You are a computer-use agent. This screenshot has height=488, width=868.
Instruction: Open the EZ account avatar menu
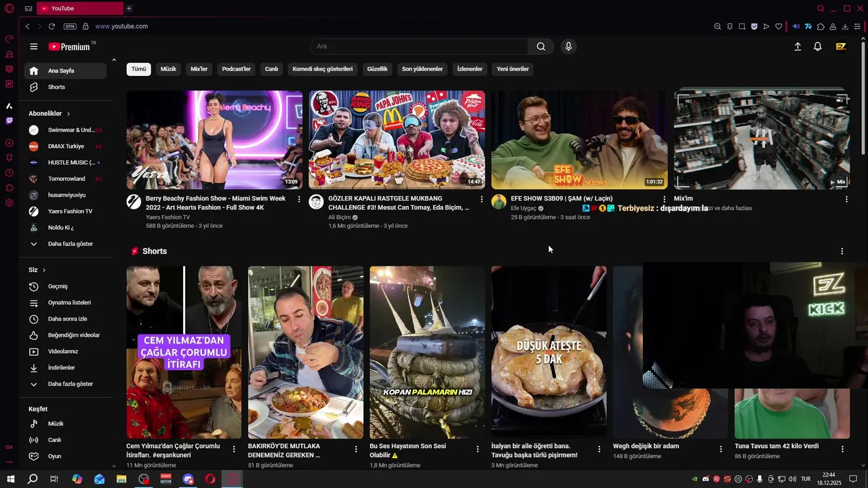pyautogui.click(x=841, y=47)
